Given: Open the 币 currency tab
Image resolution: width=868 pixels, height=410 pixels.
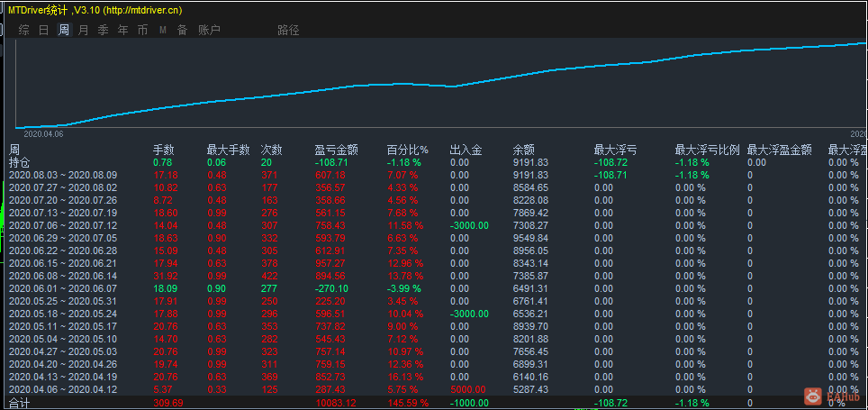Looking at the screenshot, I should click(x=143, y=30).
